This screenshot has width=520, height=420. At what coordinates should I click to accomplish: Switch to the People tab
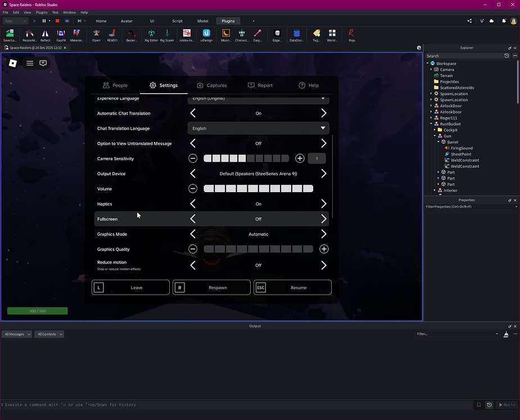(115, 85)
